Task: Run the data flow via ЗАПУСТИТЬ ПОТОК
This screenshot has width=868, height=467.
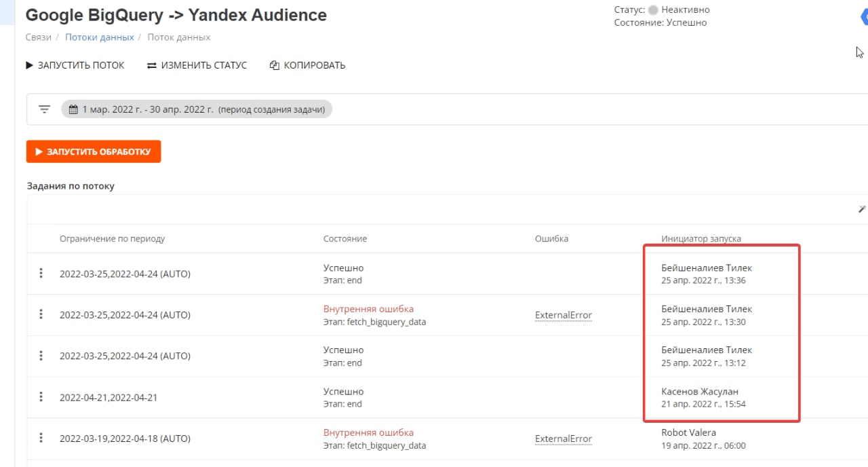Action: point(75,65)
